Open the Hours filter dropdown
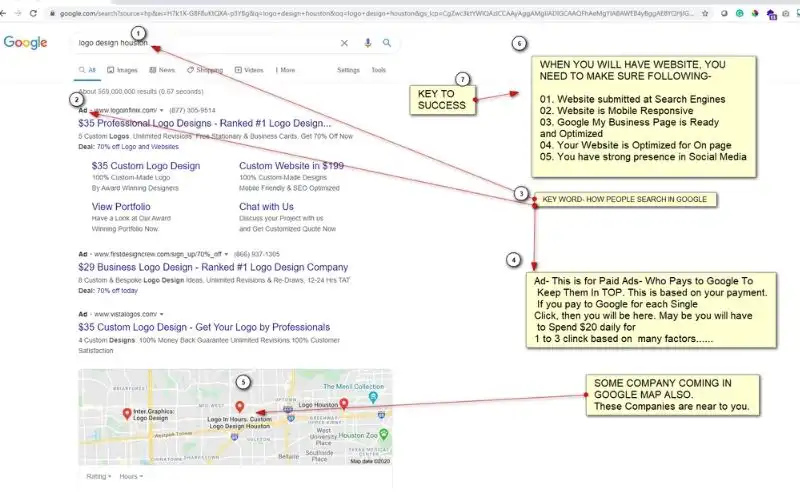The width and height of the screenshot is (800, 500). tap(131, 477)
